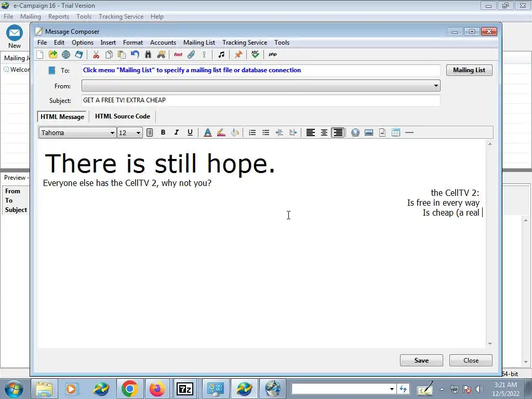Toggle italic formatting
Viewport: 532px width, 399px height.
point(177,132)
